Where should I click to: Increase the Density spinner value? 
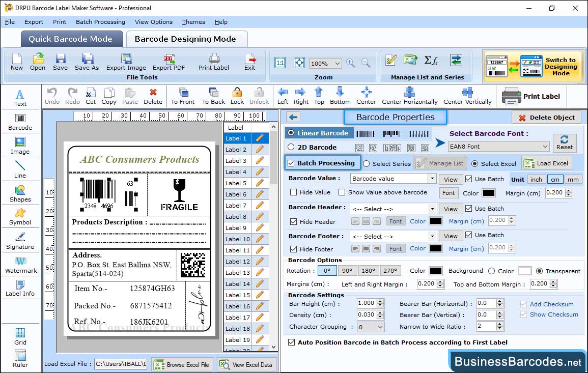pyautogui.click(x=380, y=312)
